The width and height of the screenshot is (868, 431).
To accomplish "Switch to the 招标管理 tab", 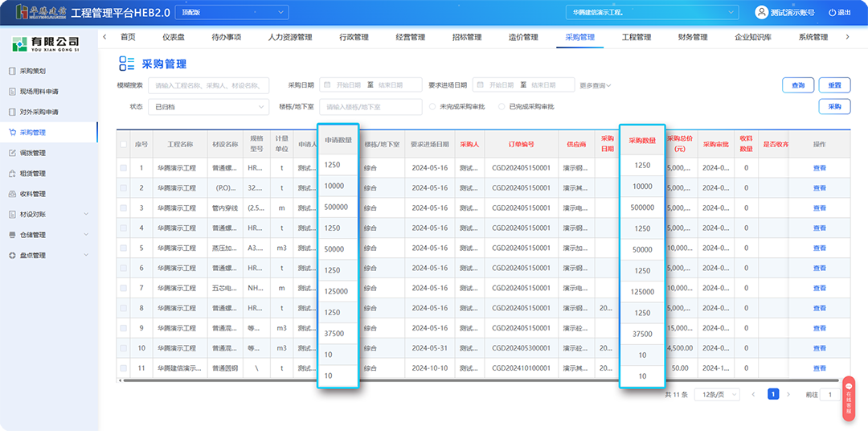I will click(x=467, y=37).
